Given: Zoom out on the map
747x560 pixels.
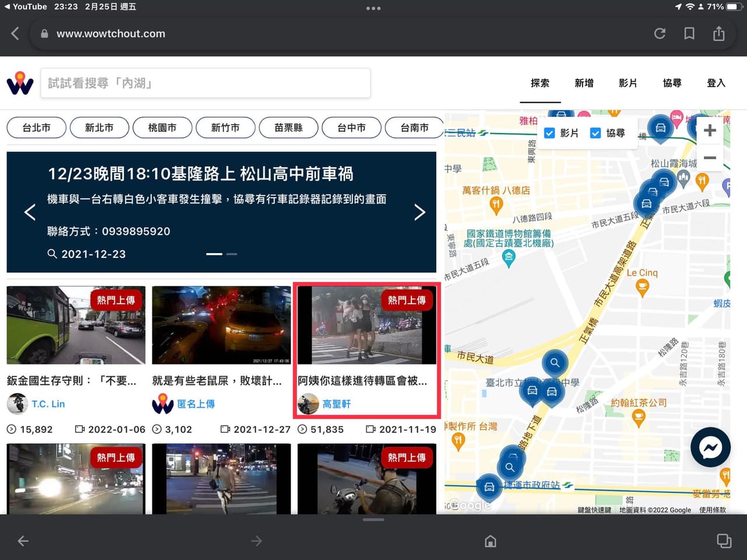Looking at the screenshot, I should pyautogui.click(x=710, y=157).
